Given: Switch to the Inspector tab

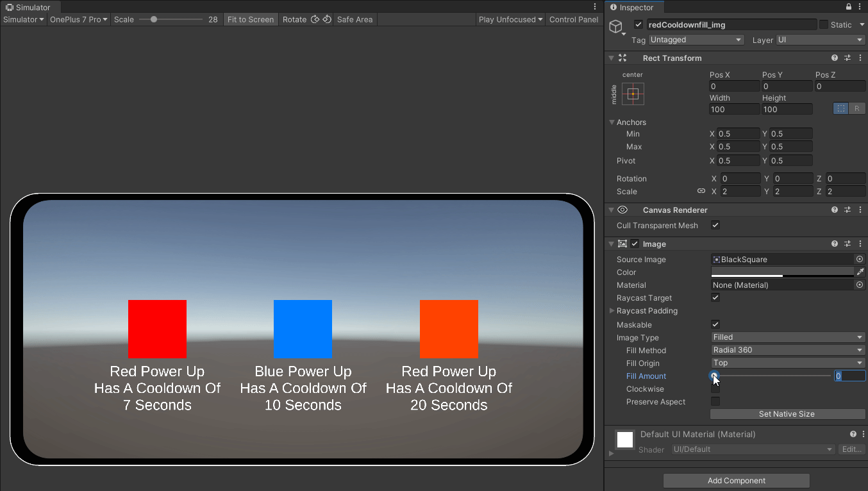Looking at the screenshot, I should coord(633,8).
